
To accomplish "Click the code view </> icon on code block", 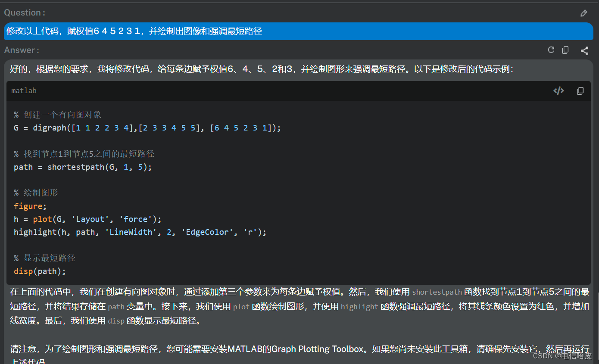I will tap(558, 90).
